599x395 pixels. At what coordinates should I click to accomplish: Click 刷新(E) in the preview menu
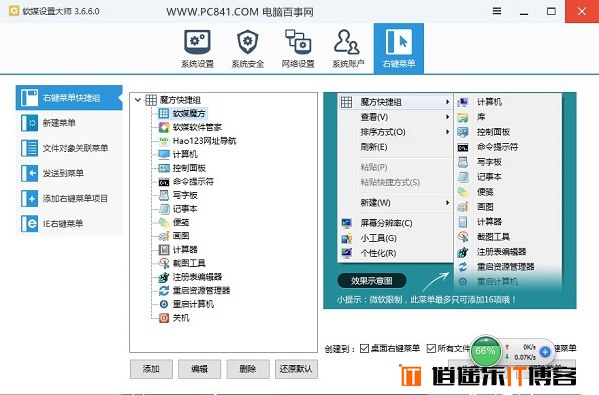[x=374, y=147]
